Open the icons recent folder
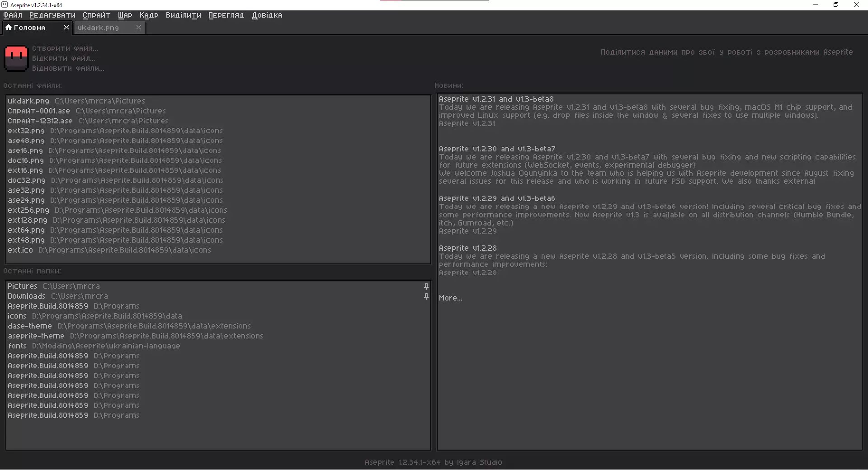 pos(218,316)
